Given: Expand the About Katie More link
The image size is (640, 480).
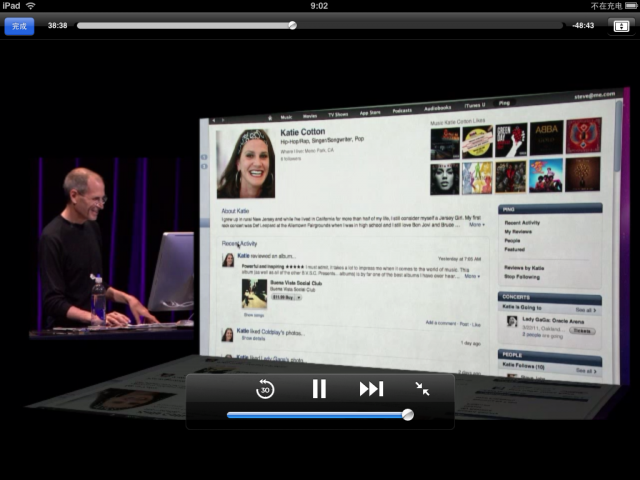Looking at the screenshot, I should (476, 224).
